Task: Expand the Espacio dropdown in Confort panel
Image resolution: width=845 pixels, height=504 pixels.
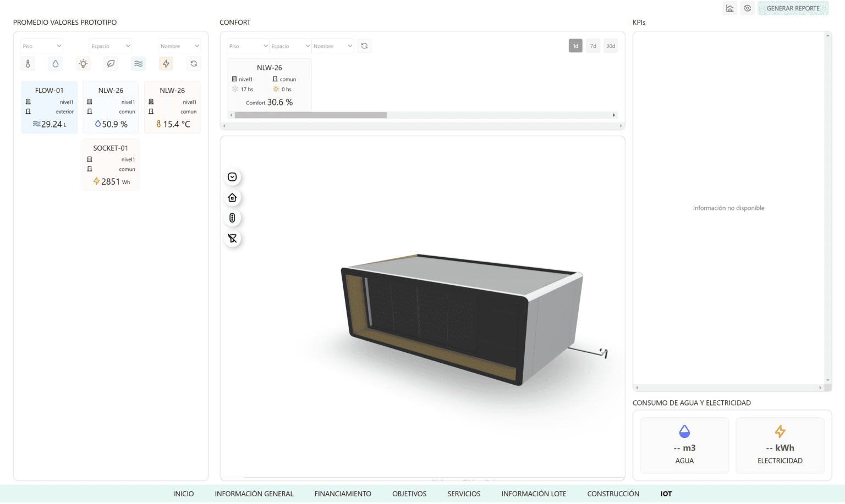Action: click(x=290, y=46)
